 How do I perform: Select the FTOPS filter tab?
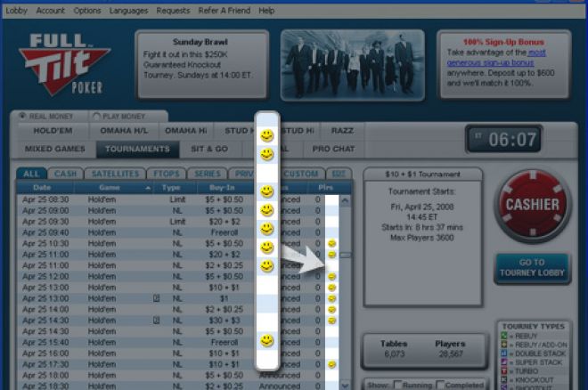[x=167, y=174]
